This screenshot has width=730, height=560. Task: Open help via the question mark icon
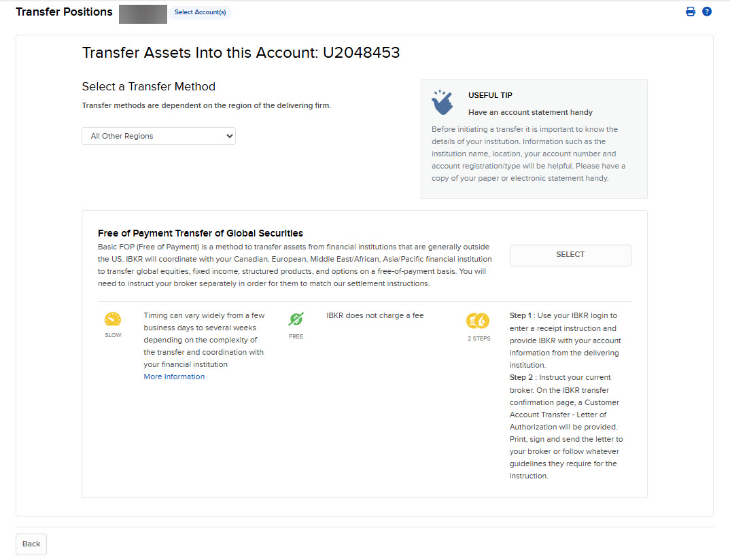tap(707, 12)
